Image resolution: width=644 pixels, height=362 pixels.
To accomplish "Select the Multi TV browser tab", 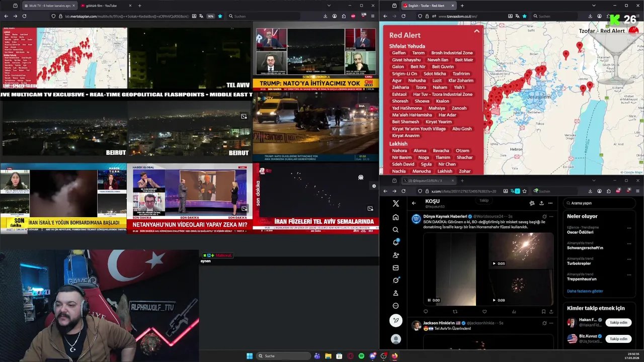I will point(50,6).
